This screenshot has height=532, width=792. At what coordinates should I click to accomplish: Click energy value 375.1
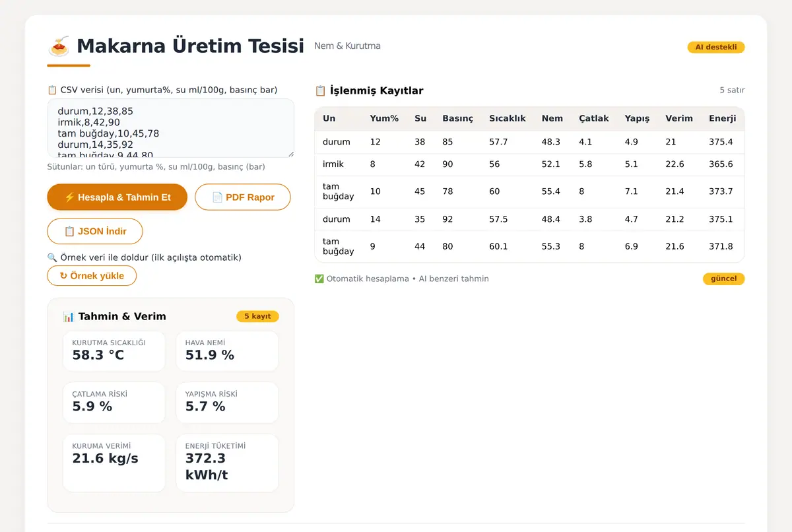[721, 219]
